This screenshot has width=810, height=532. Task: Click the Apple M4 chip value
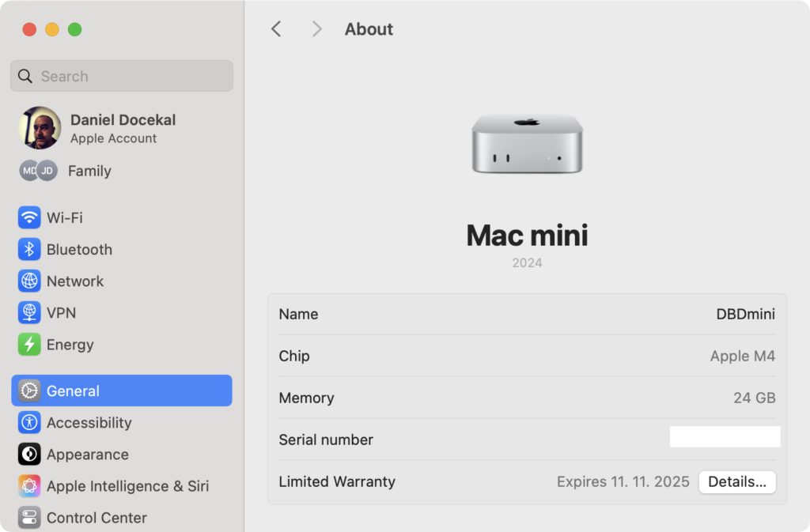click(x=742, y=356)
